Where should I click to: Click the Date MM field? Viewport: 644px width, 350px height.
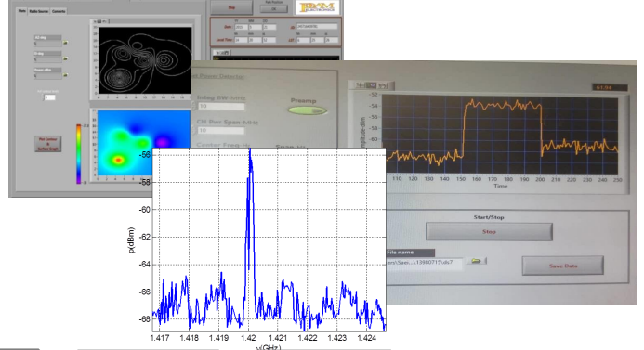(x=255, y=28)
